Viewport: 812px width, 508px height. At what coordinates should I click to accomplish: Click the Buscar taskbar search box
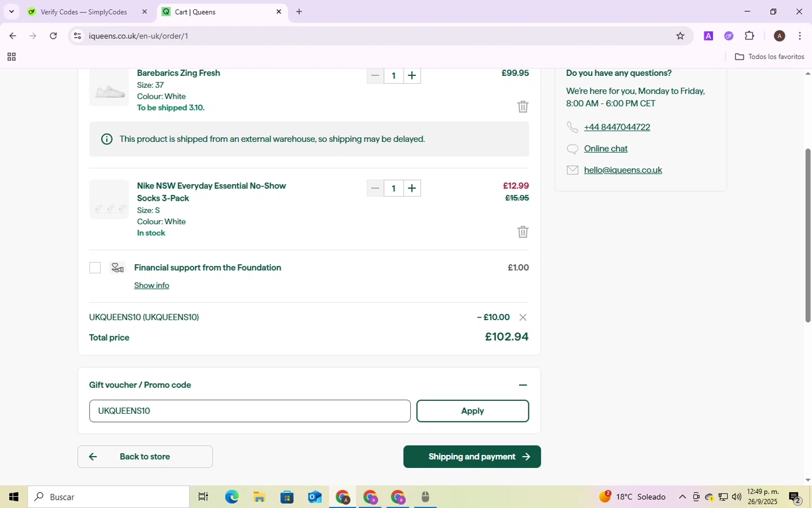tap(109, 497)
